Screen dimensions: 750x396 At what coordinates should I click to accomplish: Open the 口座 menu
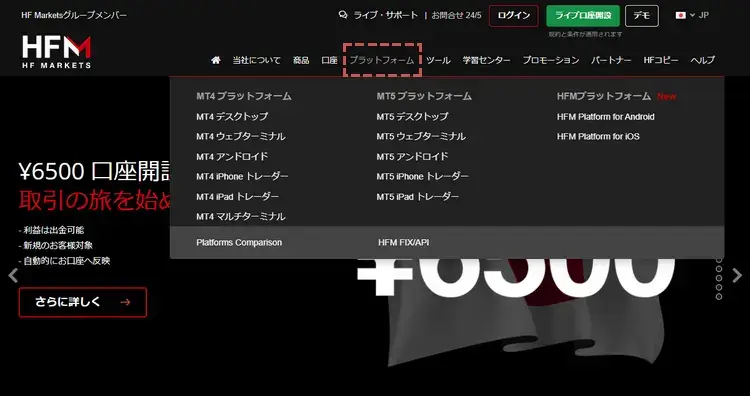(330, 60)
